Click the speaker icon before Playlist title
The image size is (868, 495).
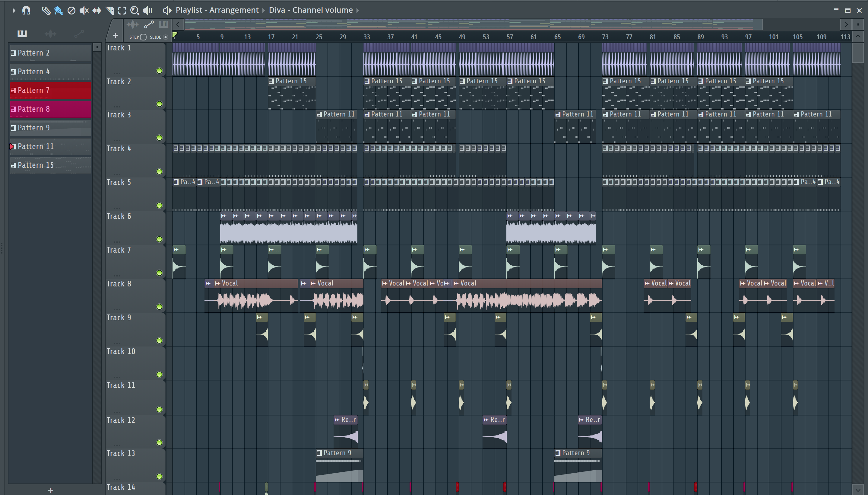click(x=166, y=10)
